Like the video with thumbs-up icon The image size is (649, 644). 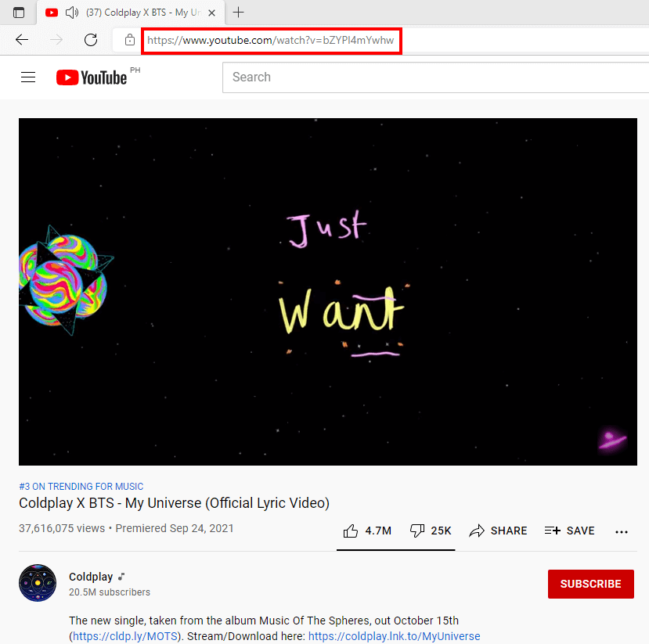[x=351, y=531]
